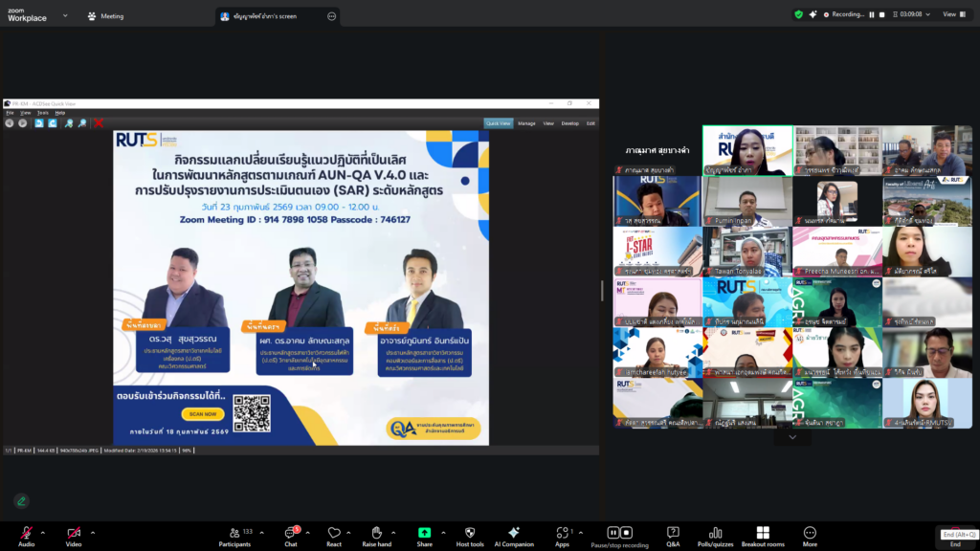Open the Chat panel

tap(290, 534)
